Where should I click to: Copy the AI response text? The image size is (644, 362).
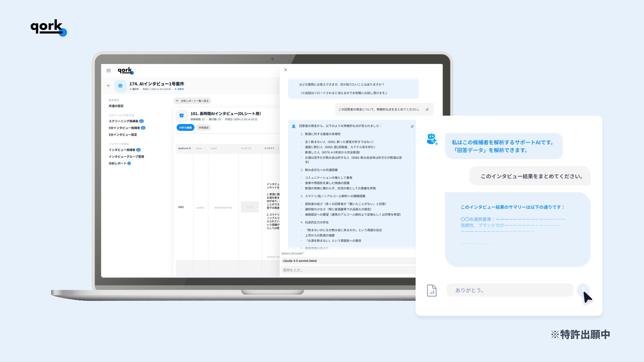(412, 126)
